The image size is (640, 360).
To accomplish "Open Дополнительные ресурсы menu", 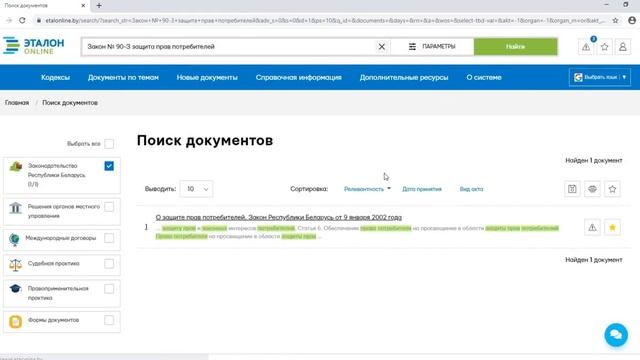I will click(x=404, y=78).
